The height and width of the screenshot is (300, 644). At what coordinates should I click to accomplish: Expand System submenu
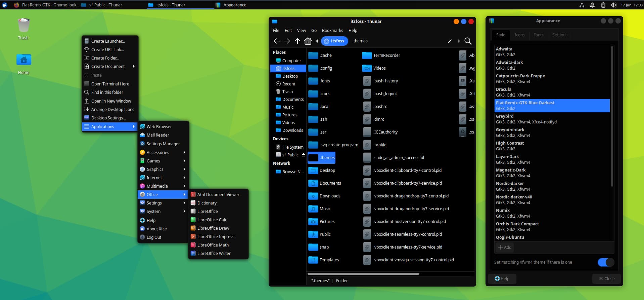tap(163, 212)
